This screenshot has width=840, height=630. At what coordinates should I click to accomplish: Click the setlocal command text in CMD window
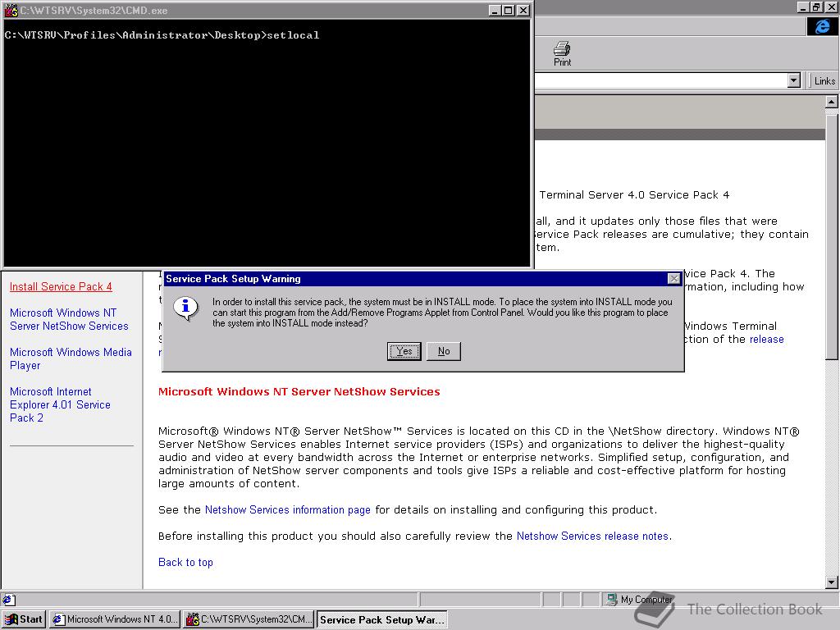click(293, 34)
